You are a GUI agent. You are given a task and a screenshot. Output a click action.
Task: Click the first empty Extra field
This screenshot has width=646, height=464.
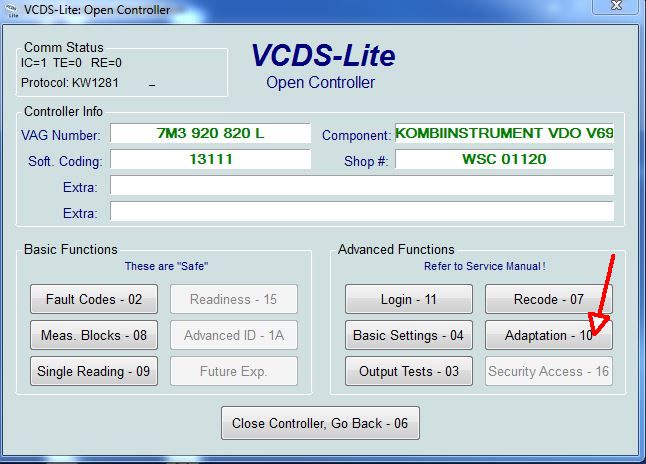point(362,185)
